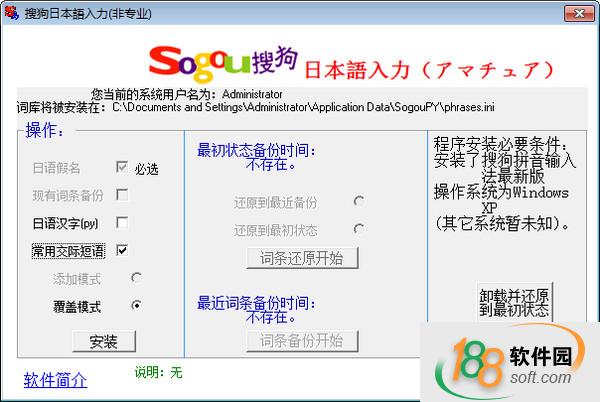This screenshot has height=402, width=600.
Task: Click the 程序安装必要条件 text
Action: click(501, 144)
